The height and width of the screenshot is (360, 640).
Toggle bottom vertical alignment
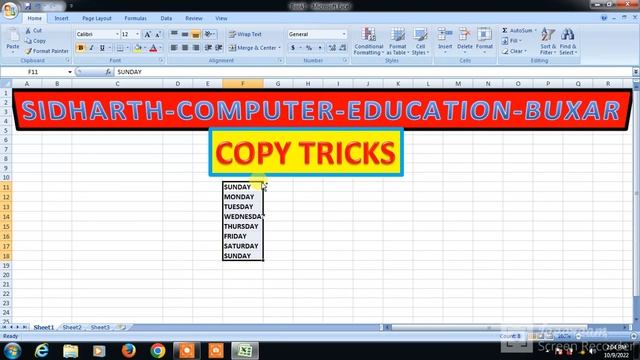(x=196, y=34)
